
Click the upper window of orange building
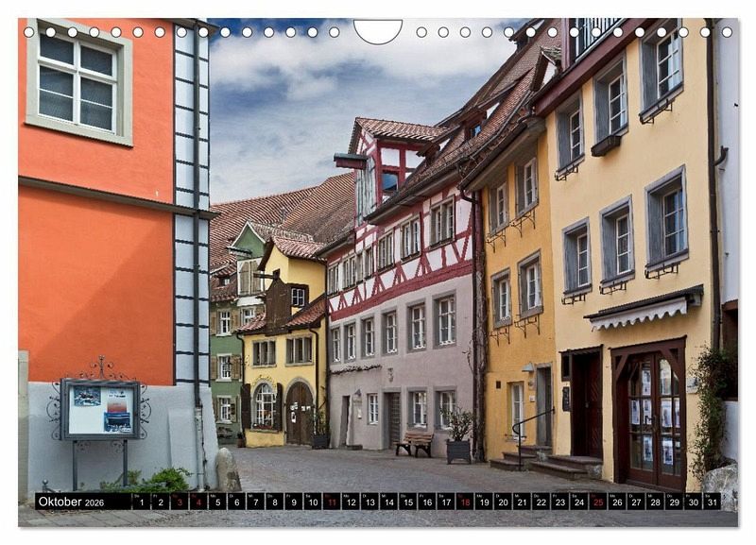[x=78, y=81]
